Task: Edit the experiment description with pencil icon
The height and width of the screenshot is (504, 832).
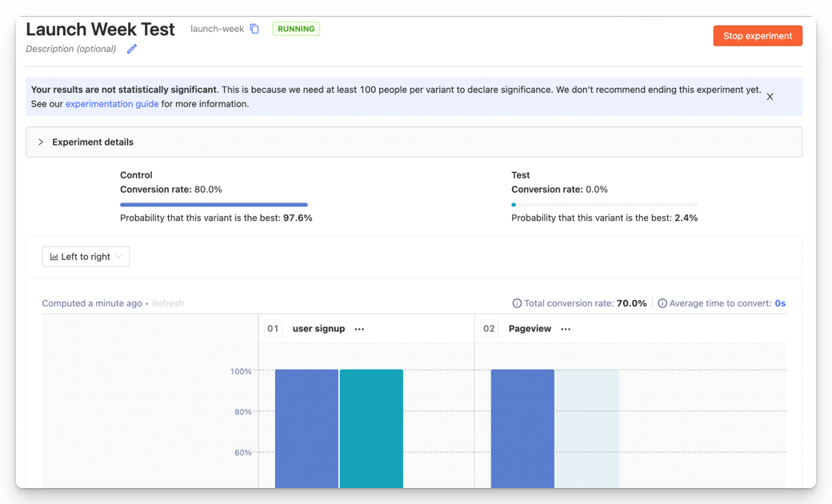Action: (132, 49)
